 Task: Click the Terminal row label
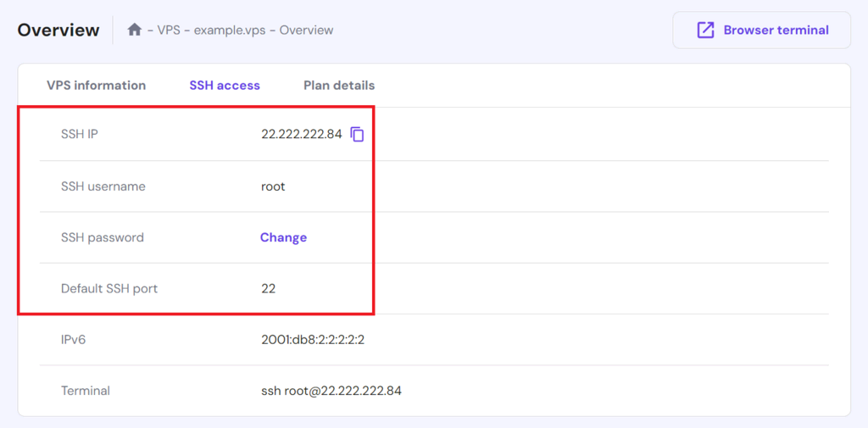pyautogui.click(x=86, y=391)
